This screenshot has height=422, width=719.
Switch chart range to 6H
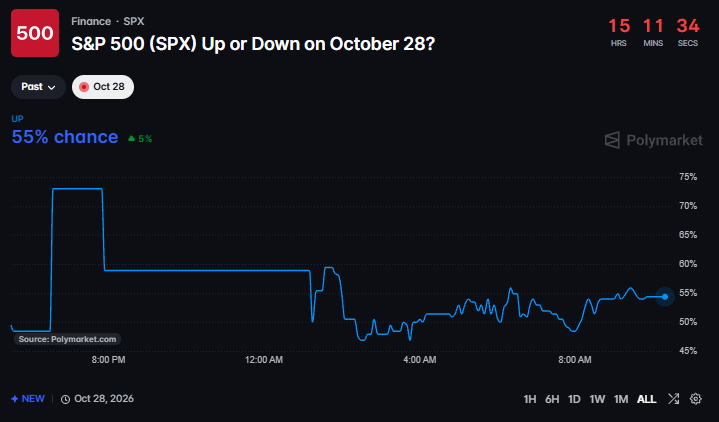click(552, 399)
